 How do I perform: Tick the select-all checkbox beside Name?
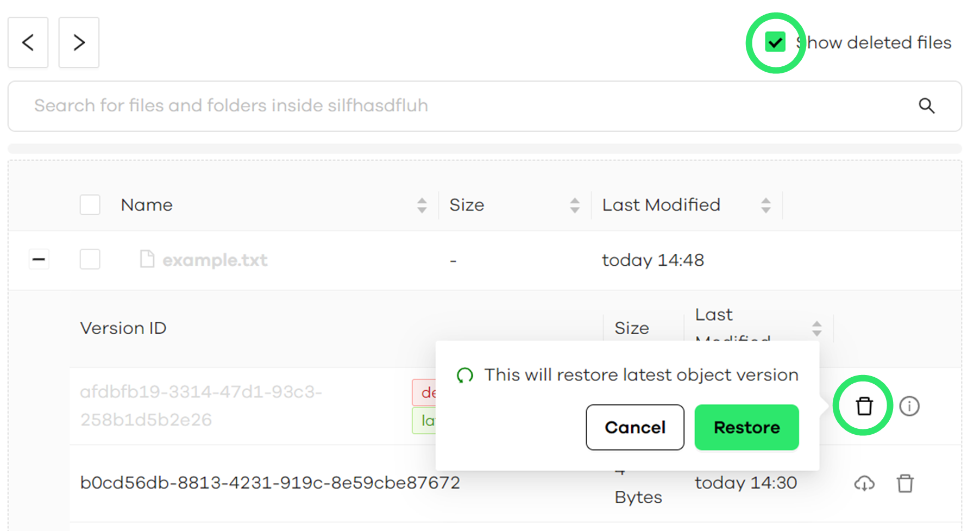pyautogui.click(x=90, y=205)
